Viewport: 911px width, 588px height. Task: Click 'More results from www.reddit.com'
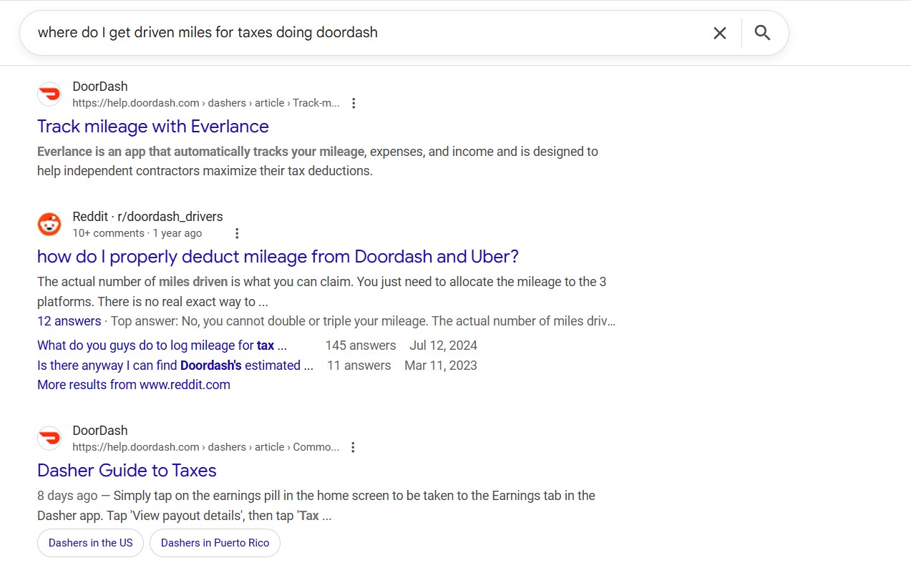134,385
